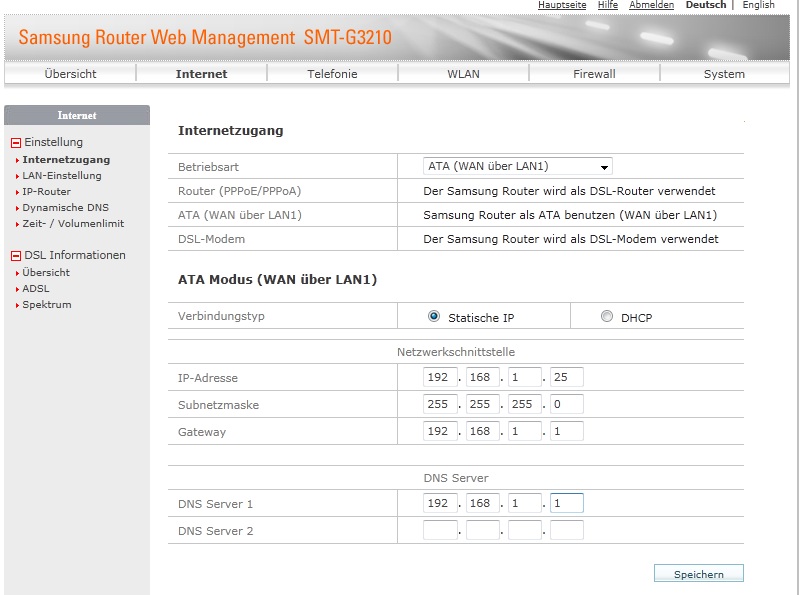Click the DNS Server section heading

(456, 478)
